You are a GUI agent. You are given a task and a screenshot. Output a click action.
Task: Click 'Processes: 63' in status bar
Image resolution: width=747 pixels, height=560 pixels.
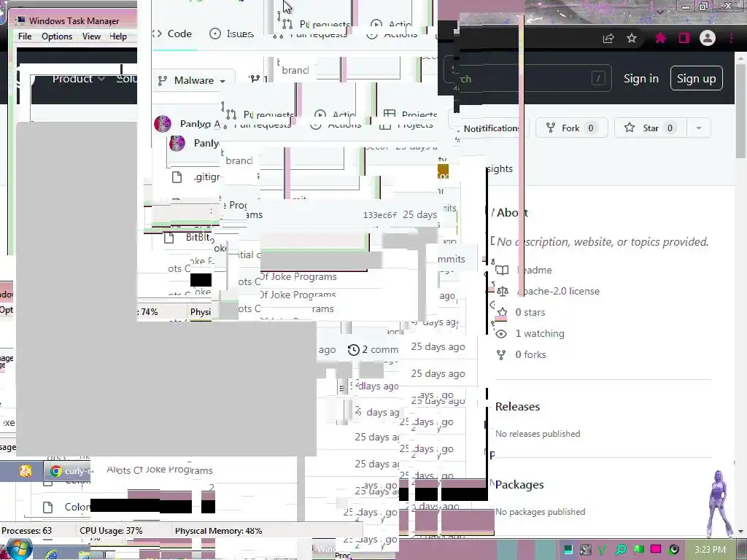[27, 531]
